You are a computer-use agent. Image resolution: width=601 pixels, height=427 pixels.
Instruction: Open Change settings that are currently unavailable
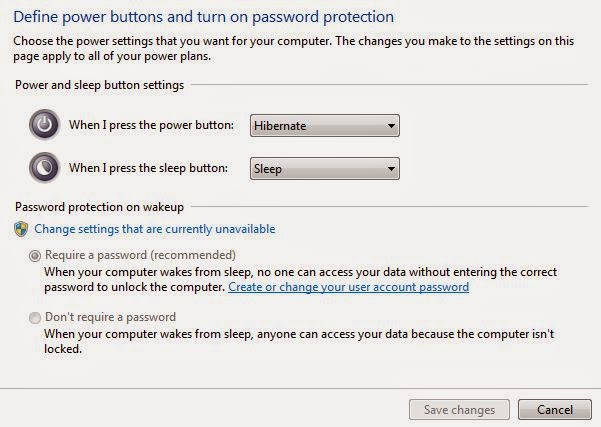pos(153,229)
